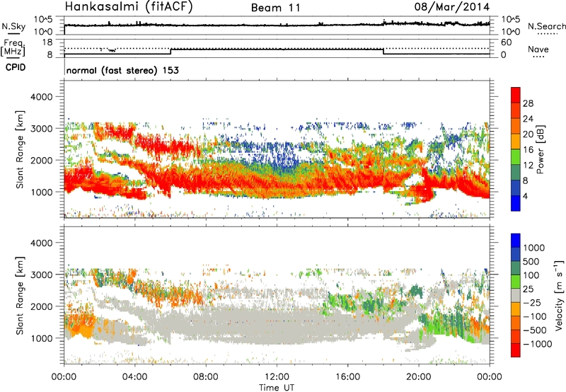The width and height of the screenshot is (566, 392).
Task: Click the velocity panel Slant Range label
Action: [x=20, y=295]
